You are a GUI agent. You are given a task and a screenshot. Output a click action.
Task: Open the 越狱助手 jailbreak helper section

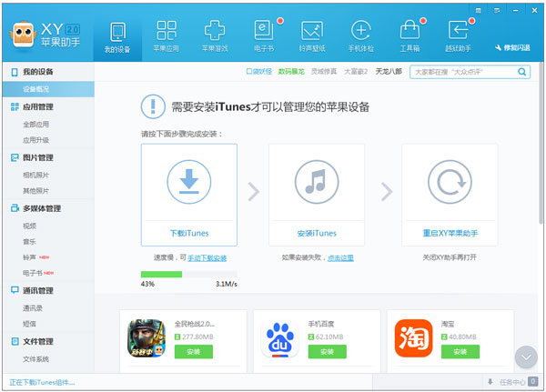(x=458, y=36)
